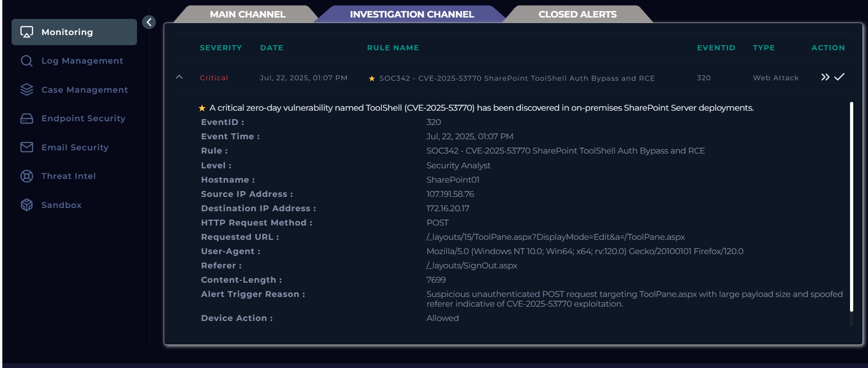
Task: Click the Case Management layers icon
Action: pos(27,89)
